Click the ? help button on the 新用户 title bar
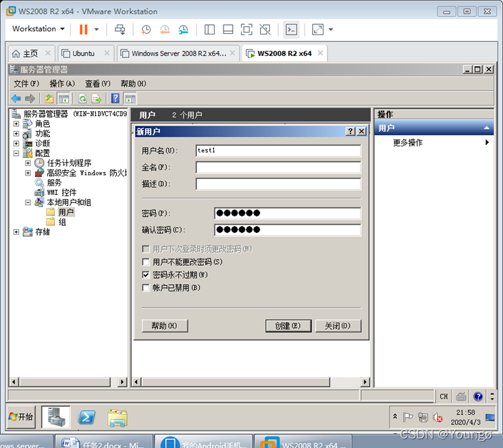 (350, 132)
